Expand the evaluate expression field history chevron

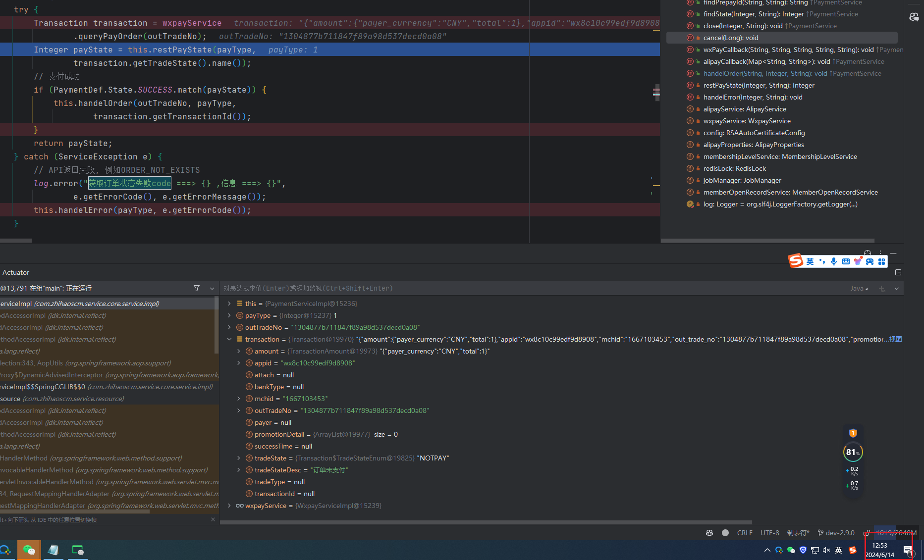pos(897,289)
